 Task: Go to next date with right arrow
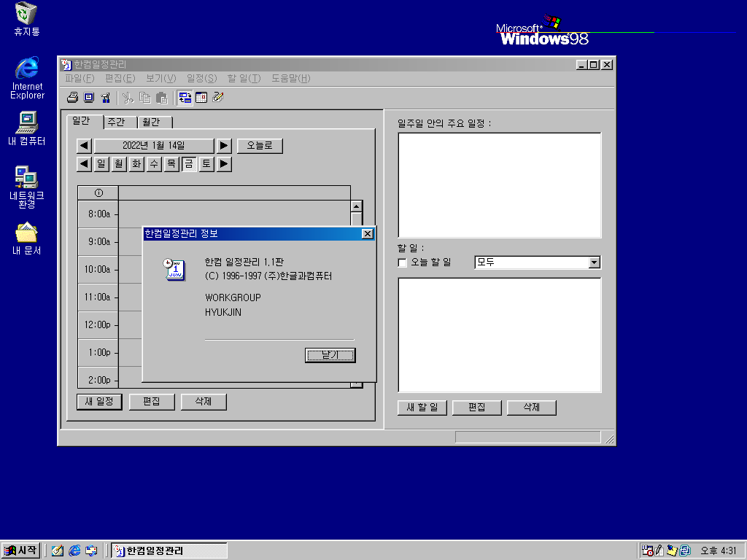(x=224, y=146)
